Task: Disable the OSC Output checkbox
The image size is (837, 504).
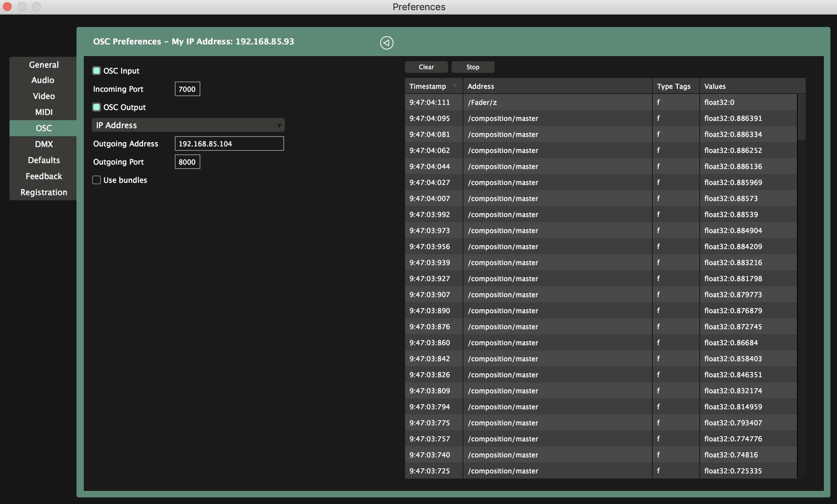Action: coord(97,107)
